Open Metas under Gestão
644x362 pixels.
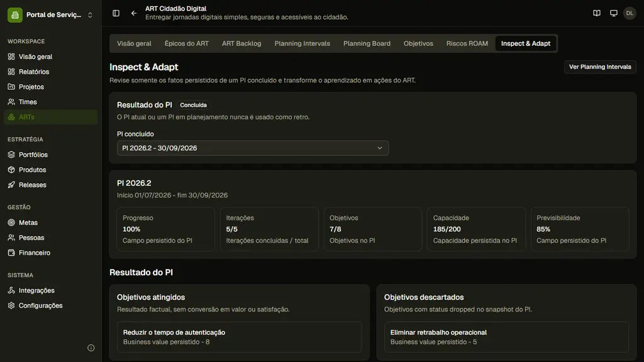pyautogui.click(x=51, y=222)
